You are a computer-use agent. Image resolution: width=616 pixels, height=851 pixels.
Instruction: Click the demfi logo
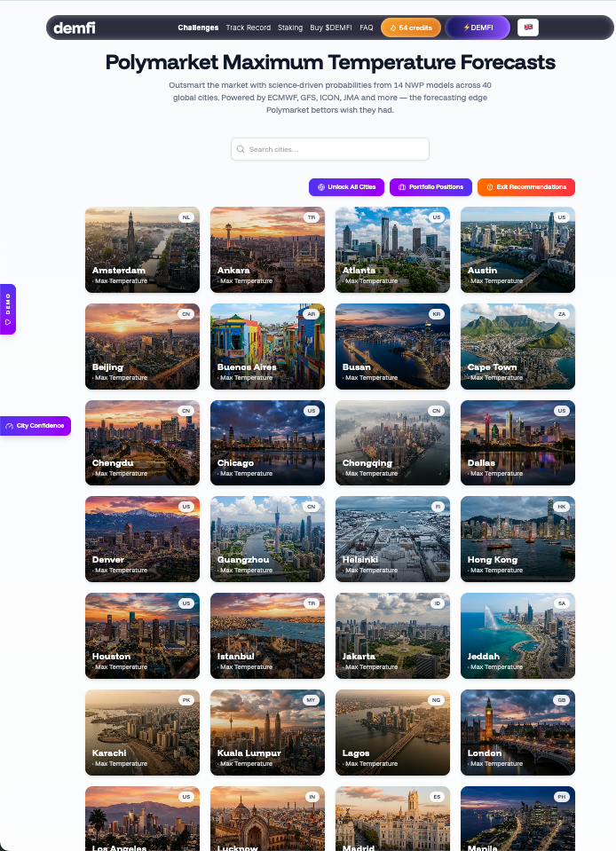tap(75, 28)
